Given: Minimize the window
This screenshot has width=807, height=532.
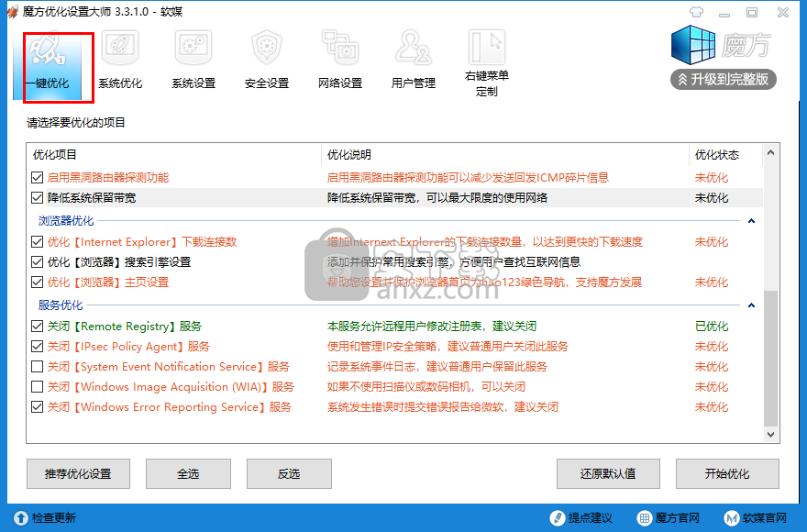Looking at the screenshot, I should click(x=724, y=13).
